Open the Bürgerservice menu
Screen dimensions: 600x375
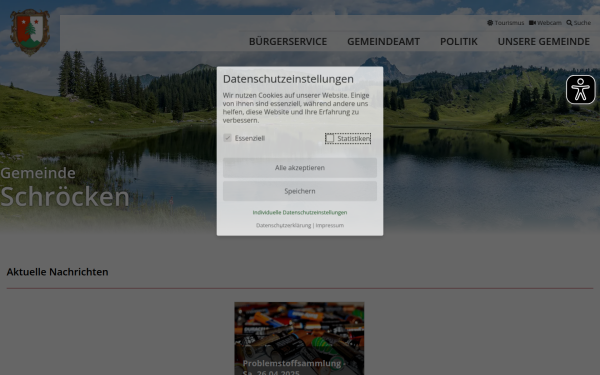(288, 41)
